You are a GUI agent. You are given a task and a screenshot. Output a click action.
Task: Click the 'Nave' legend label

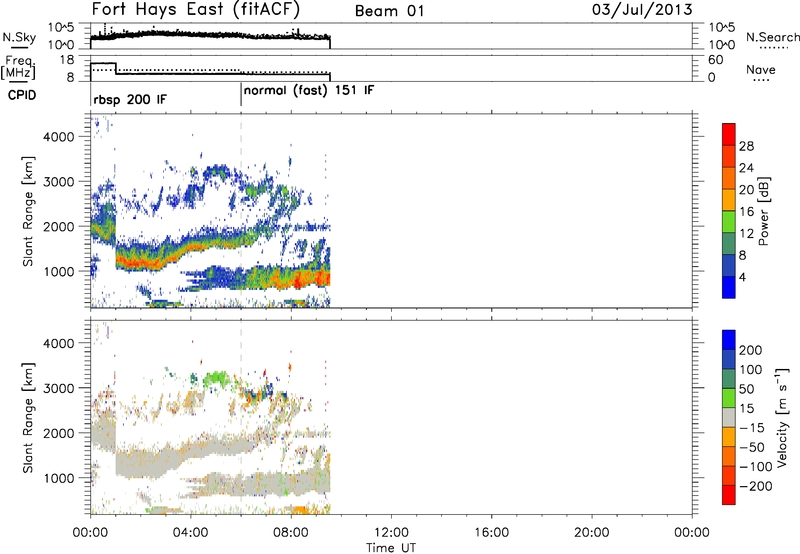[x=761, y=70]
